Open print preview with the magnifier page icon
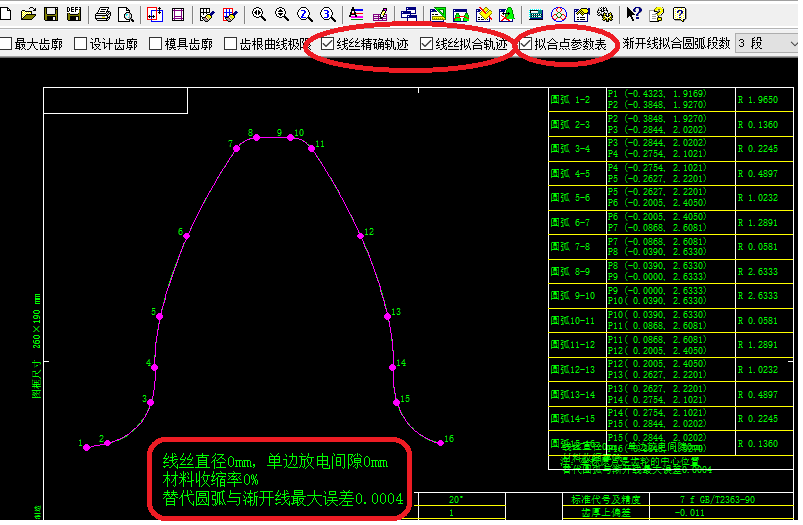The height and width of the screenshot is (525, 803). 125,14
